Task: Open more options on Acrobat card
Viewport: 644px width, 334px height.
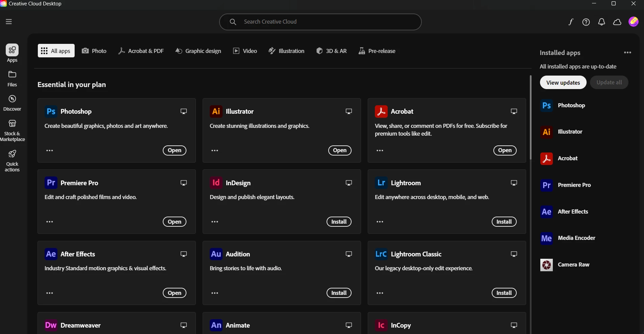Action: coord(380,150)
